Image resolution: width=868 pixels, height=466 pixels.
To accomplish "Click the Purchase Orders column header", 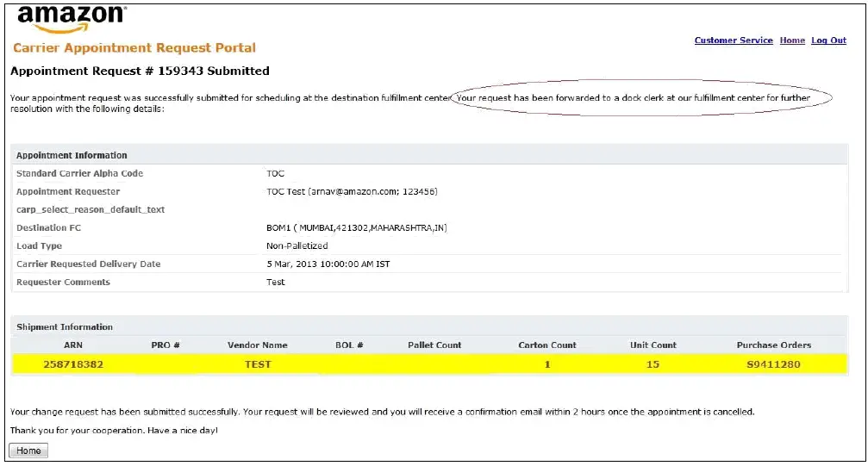I will (x=773, y=345).
